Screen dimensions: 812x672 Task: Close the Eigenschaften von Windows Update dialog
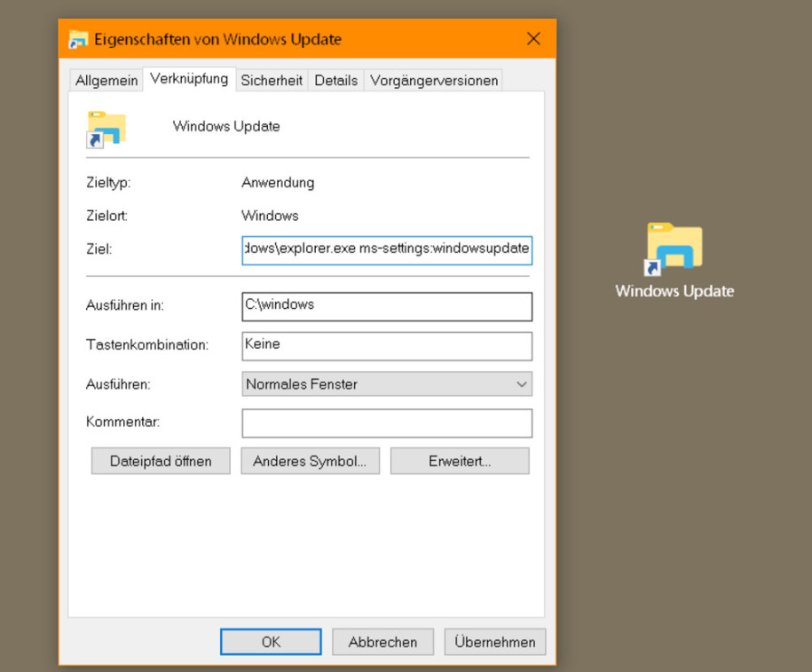tap(533, 39)
